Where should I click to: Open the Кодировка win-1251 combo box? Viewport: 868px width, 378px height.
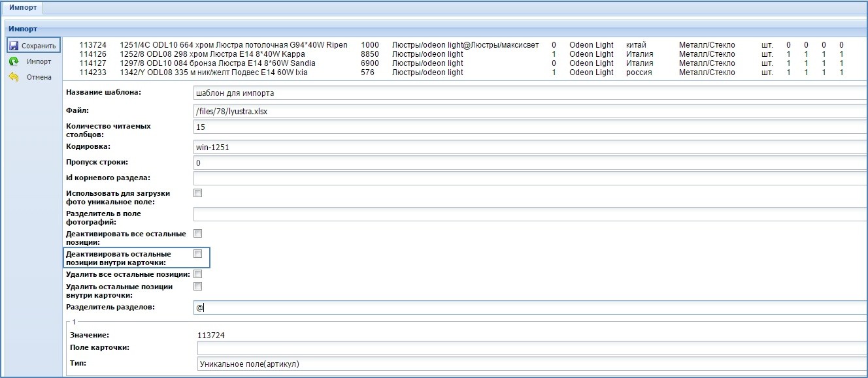(529, 147)
